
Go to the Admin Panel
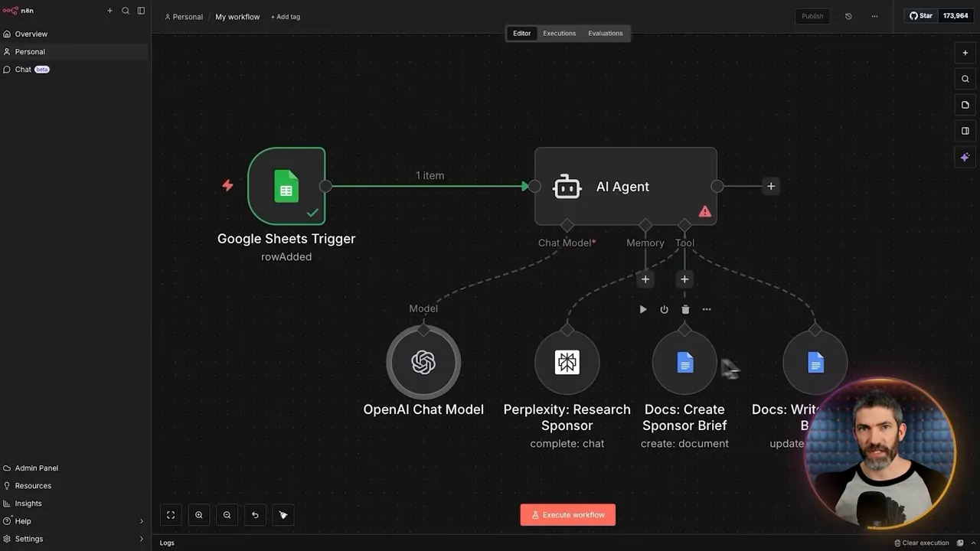point(74,468)
